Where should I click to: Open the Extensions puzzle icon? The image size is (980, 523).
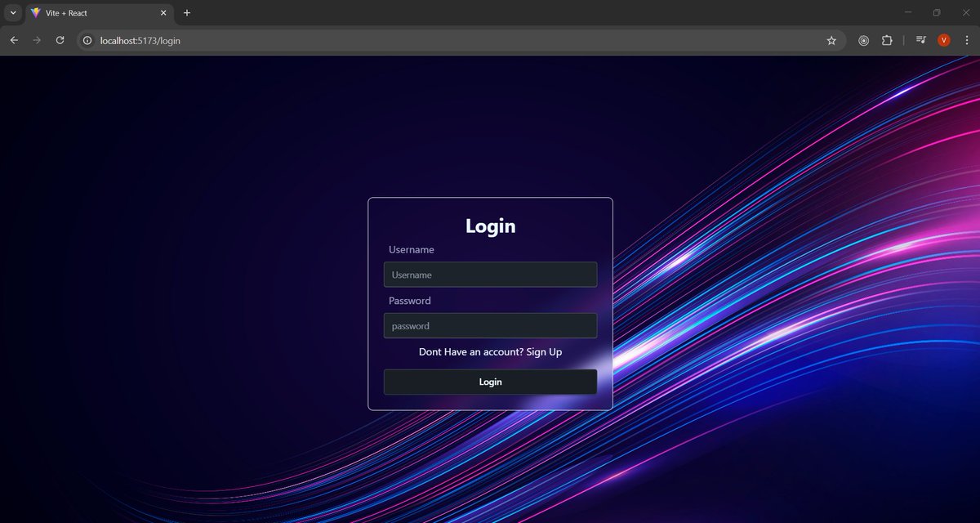pyautogui.click(x=887, y=40)
